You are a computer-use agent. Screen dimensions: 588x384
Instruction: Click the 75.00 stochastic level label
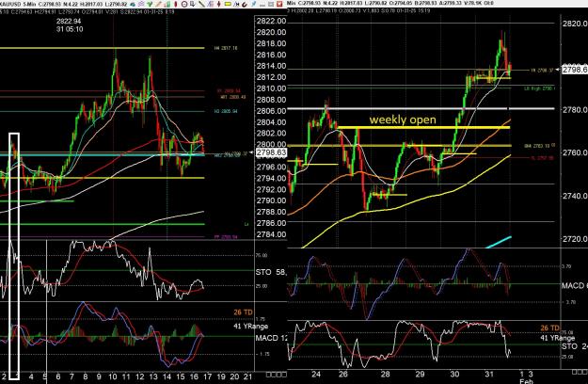click(x=262, y=255)
